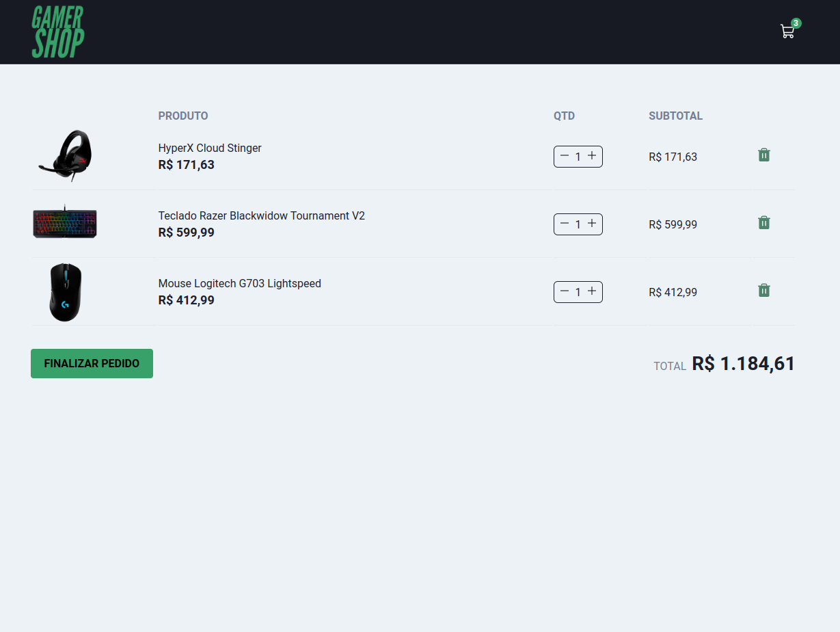The image size is (840, 632).
Task: Click the bold R$ 599,99 unit price
Action: click(187, 233)
